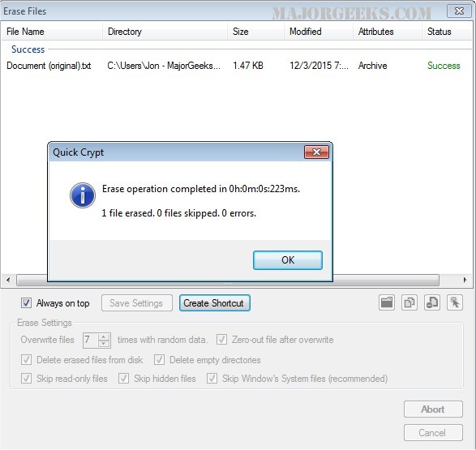Click the remove file icon with minus

432,302
